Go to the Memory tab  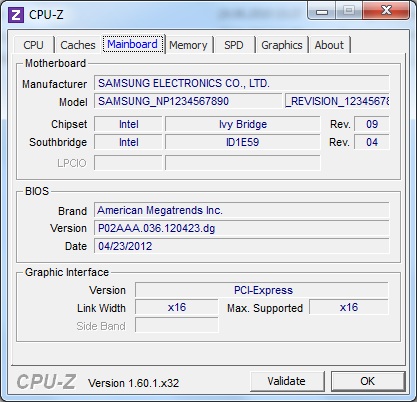tap(188, 45)
